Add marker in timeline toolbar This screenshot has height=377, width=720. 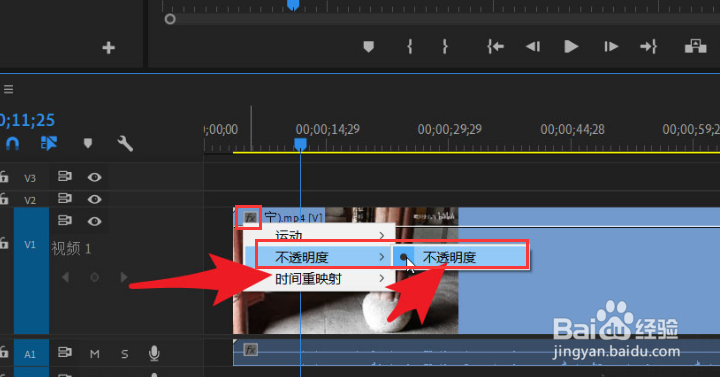[88, 143]
